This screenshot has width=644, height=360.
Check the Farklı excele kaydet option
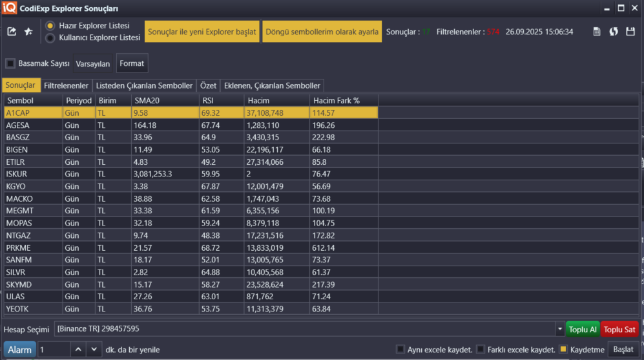[x=481, y=350]
